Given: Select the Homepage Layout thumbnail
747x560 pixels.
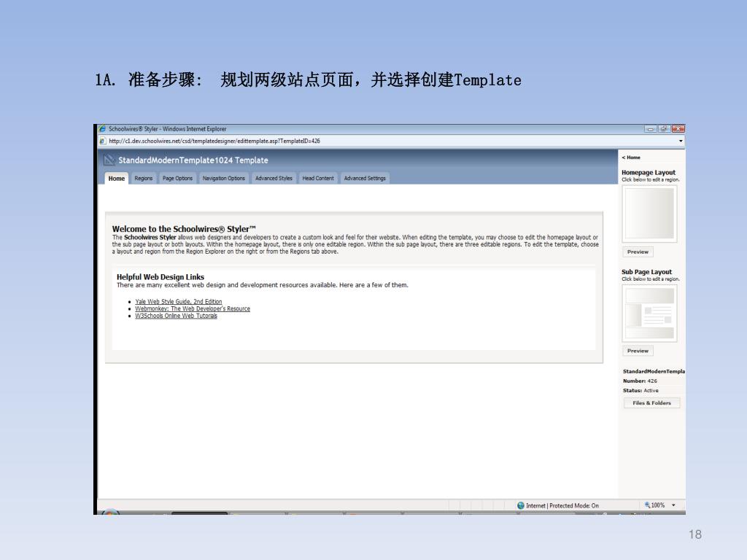Looking at the screenshot, I should click(x=649, y=214).
